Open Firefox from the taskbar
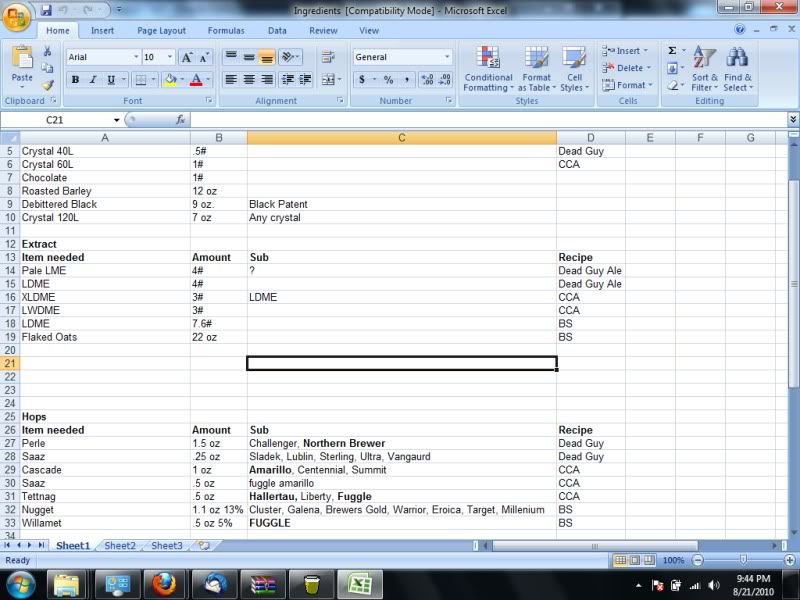Image resolution: width=800 pixels, height=600 pixels. point(164,584)
